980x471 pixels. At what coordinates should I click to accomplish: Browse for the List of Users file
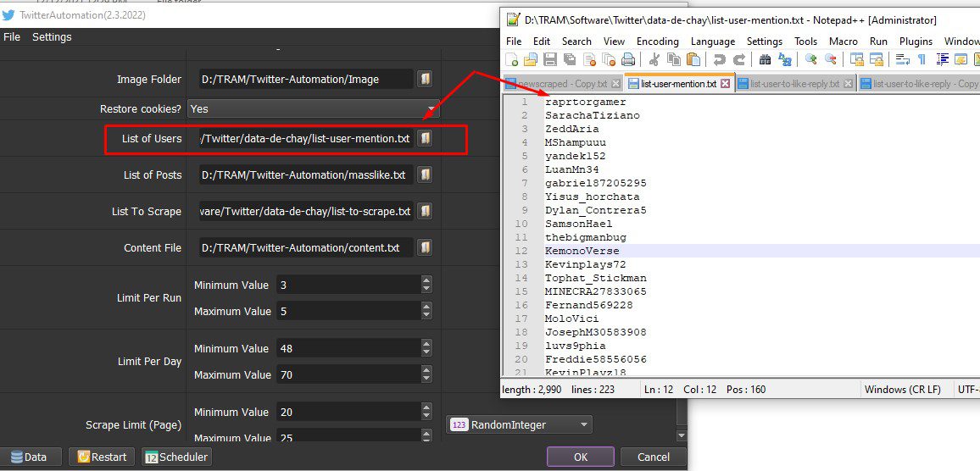[425, 138]
